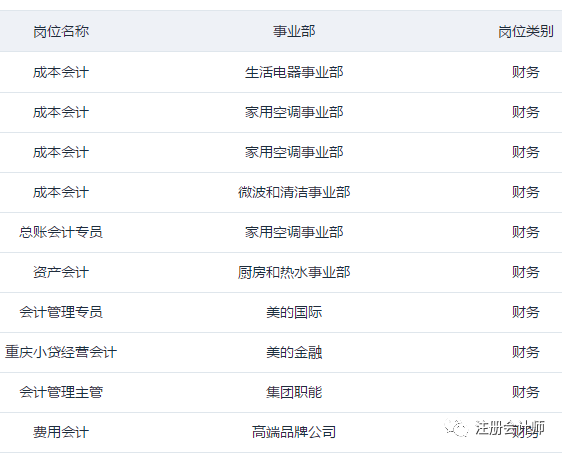Open 成本会计 job for 生活电器事业部
This screenshot has width=562, height=453.
[61, 72]
